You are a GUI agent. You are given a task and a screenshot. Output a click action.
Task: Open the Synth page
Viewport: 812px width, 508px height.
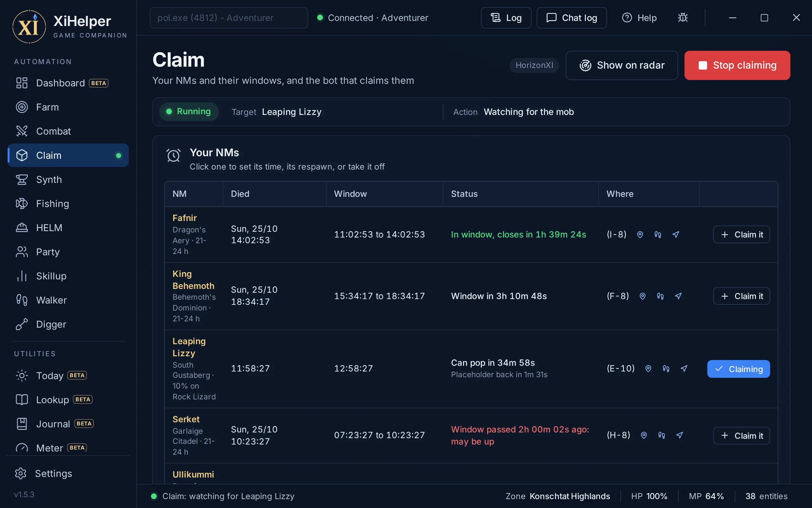pyautogui.click(x=68, y=179)
